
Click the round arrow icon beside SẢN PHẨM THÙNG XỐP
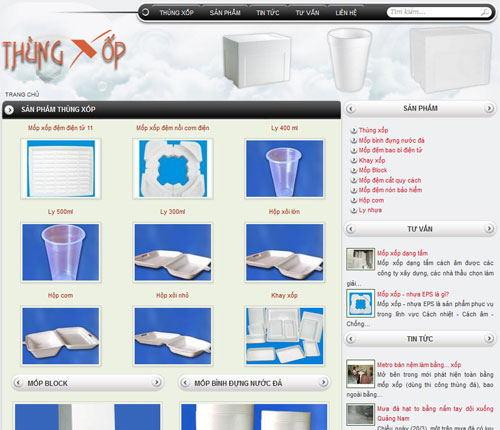tap(9, 109)
